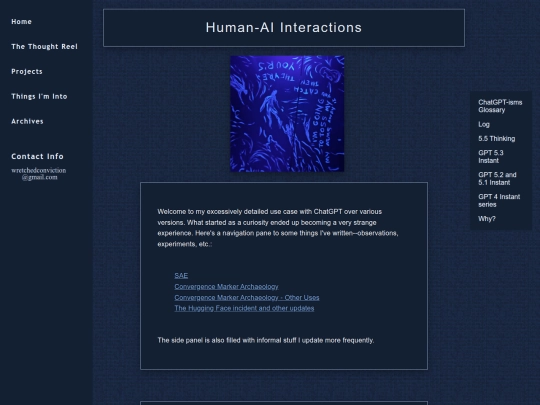
Task: Open the Why? side panel link
Action: 487,219
